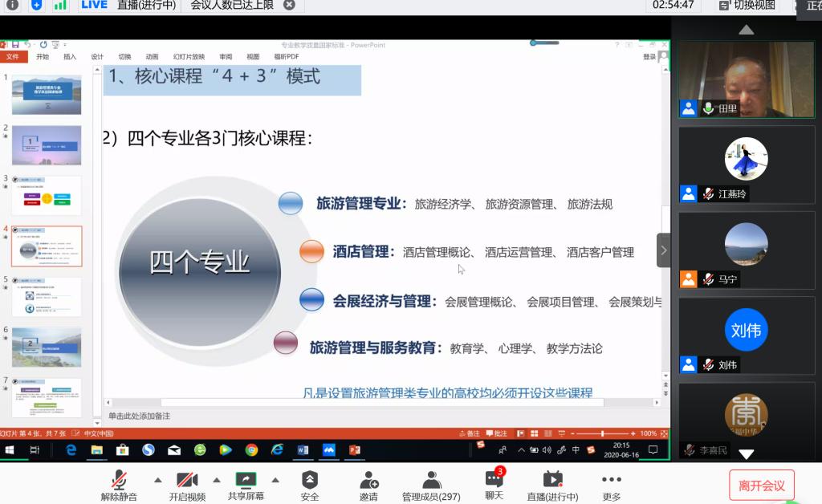Click the slide scrollbar down arrow
This screenshot has width=822, height=504.
click(665, 376)
